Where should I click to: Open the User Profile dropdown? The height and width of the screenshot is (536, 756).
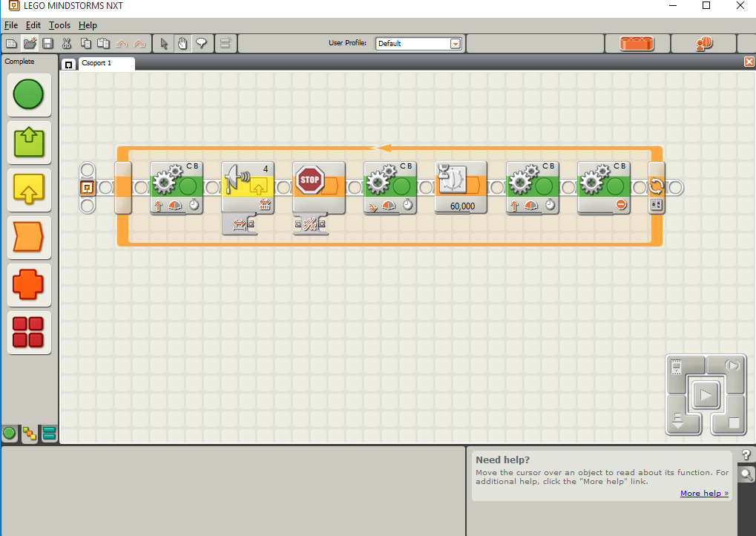[455, 44]
